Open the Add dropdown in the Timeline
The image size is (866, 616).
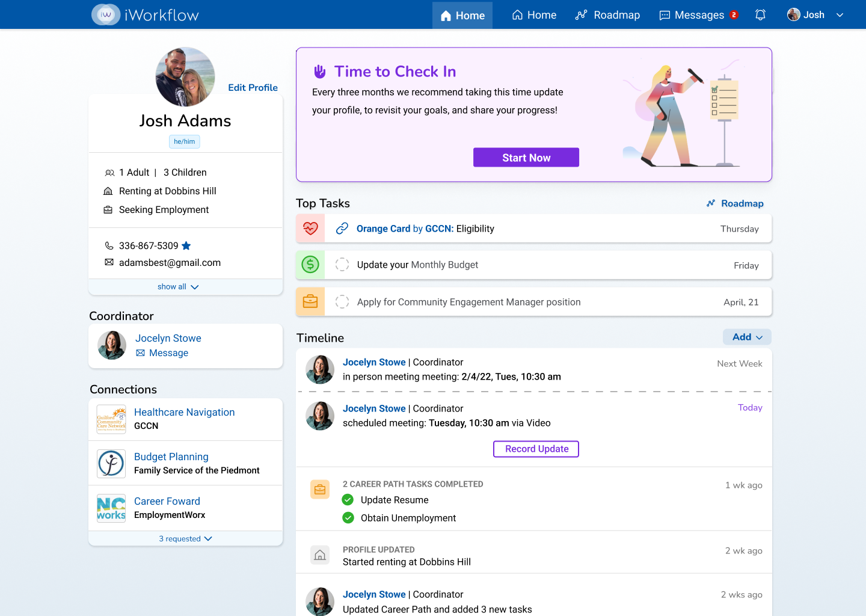tap(747, 337)
